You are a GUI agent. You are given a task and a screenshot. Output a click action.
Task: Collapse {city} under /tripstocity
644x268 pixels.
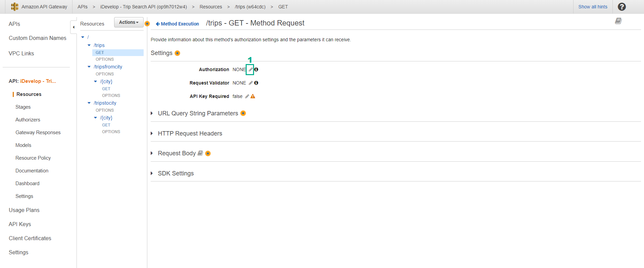pyautogui.click(x=96, y=118)
